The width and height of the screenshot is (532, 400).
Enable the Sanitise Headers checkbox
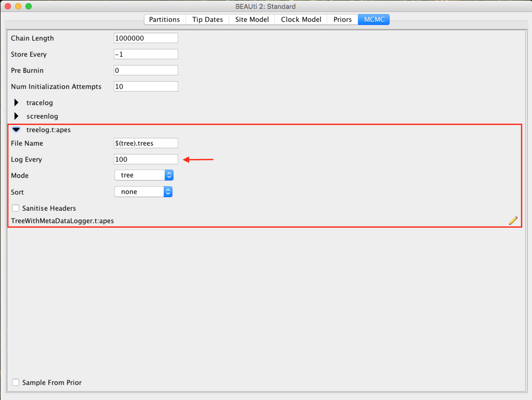coord(16,208)
